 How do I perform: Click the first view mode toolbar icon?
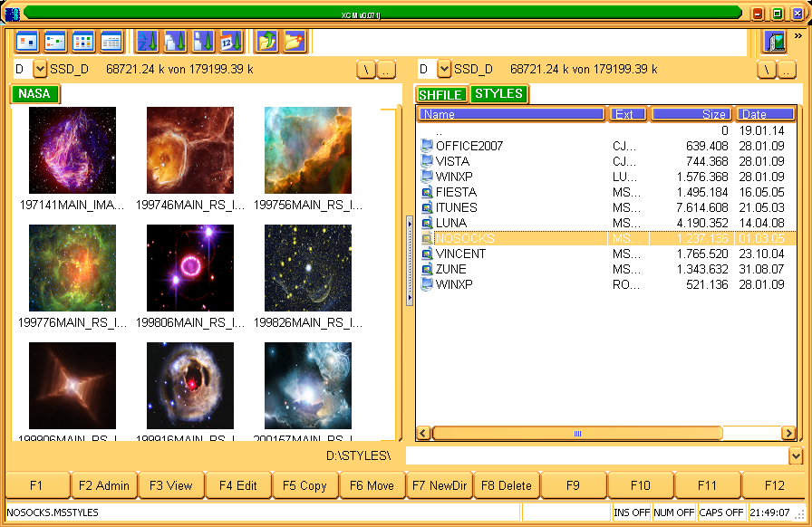pyautogui.click(x=27, y=42)
